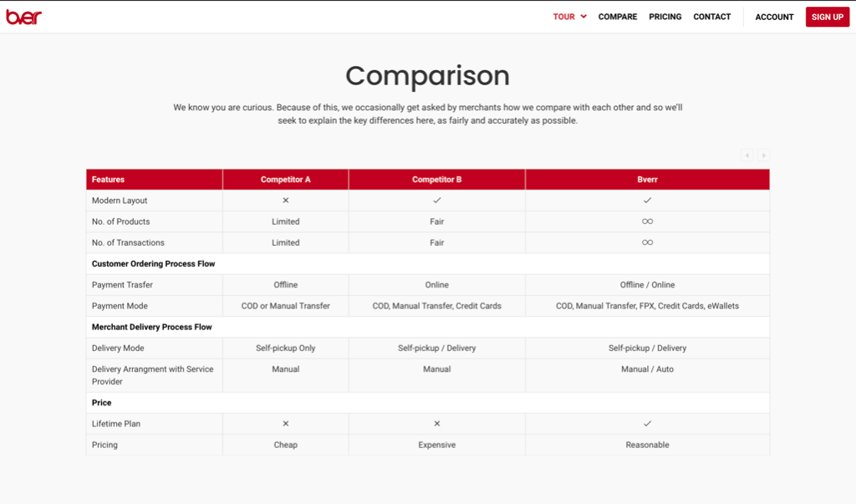Image resolution: width=856 pixels, height=504 pixels.
Task: Click the Competitor B column header
Action: (x=436, y=180)
